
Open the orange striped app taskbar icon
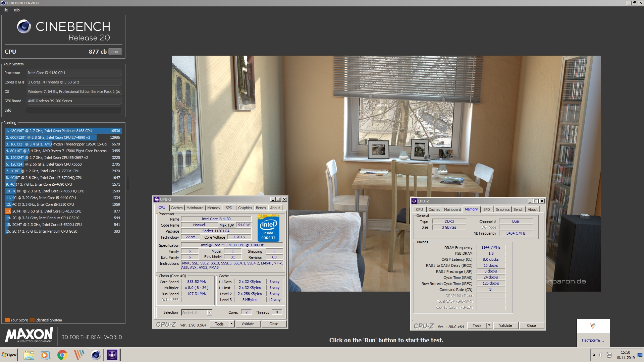79,355
